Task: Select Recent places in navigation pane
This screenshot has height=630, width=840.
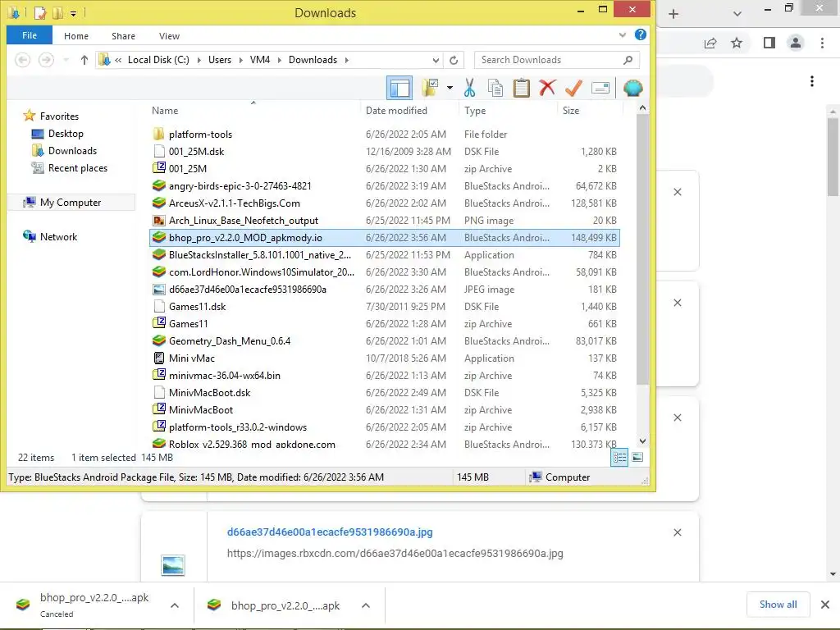Action: [x=78, y=167]
